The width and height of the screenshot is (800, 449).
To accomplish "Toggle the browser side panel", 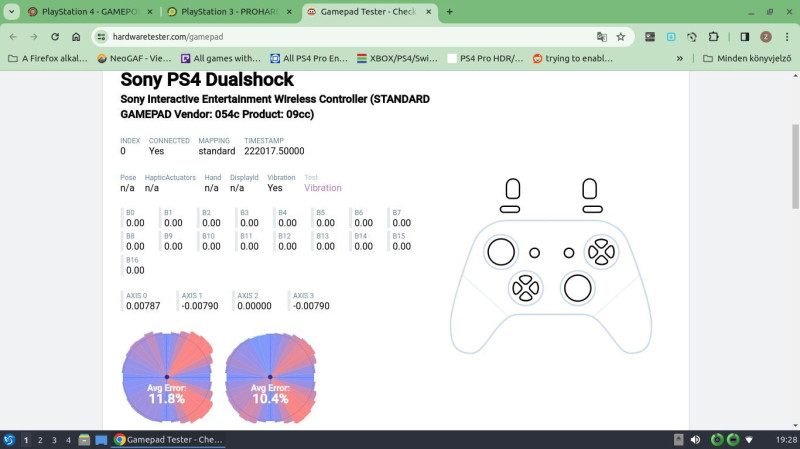I will pyautogui.click(x=744, y=37).
